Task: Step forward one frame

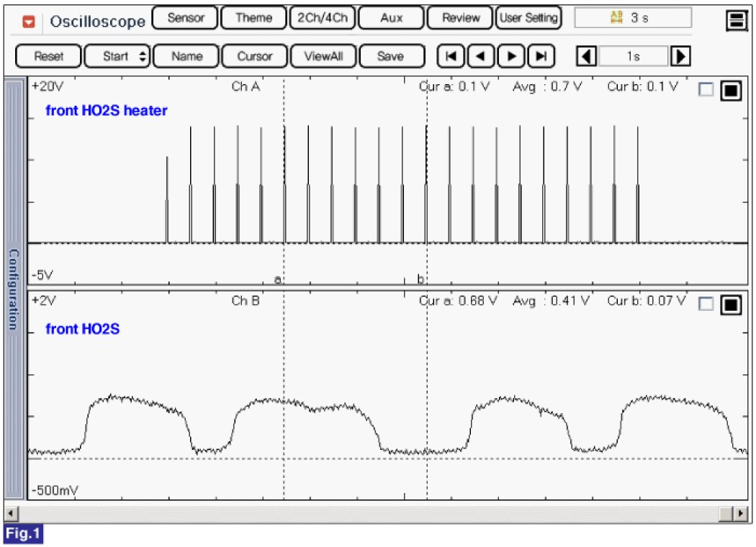Action: (511, 56)
